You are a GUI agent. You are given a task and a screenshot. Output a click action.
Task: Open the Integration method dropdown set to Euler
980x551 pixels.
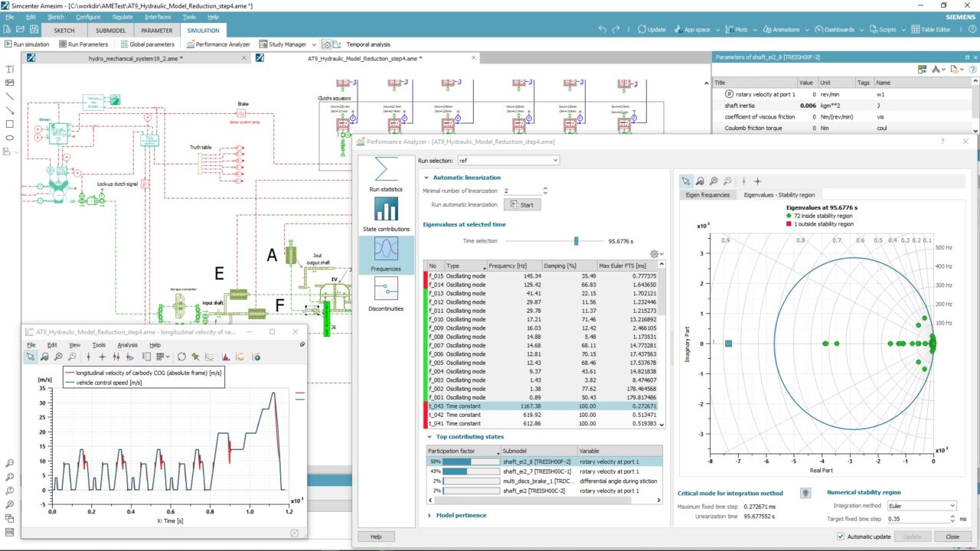pos(922,505)
